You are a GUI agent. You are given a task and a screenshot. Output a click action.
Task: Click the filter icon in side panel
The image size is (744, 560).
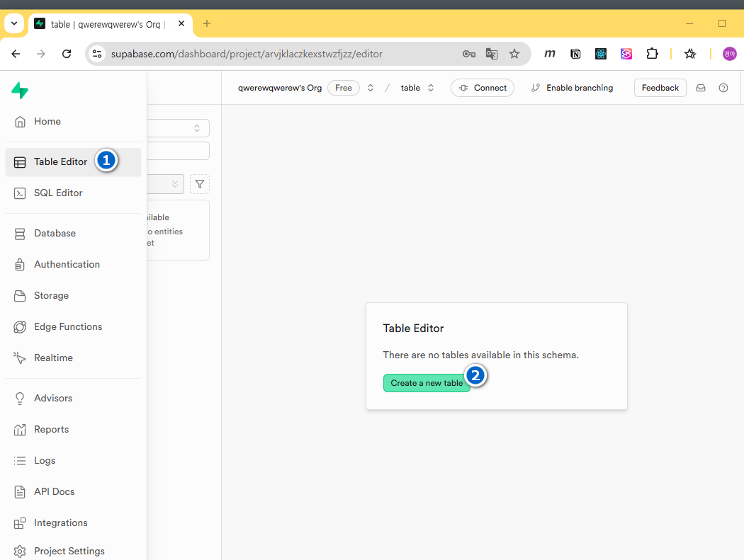(x=200, y=184)
